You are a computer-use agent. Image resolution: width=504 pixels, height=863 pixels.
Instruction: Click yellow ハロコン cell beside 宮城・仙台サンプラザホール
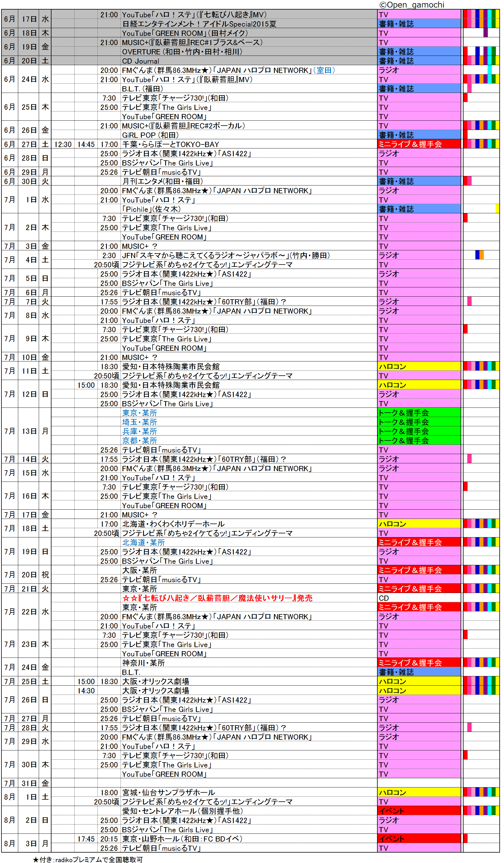(x=420, y=792)
